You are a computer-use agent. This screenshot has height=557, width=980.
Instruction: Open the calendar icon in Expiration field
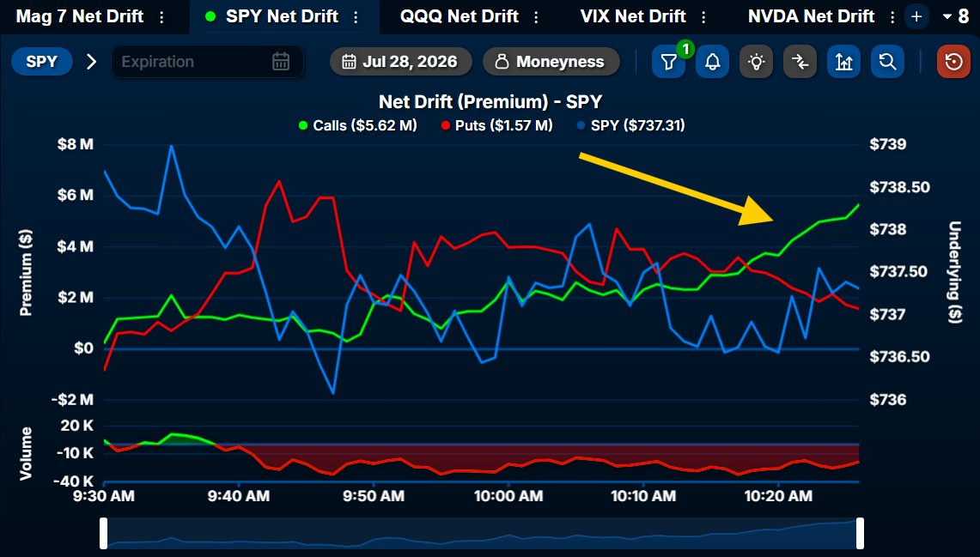click(281, 62)
